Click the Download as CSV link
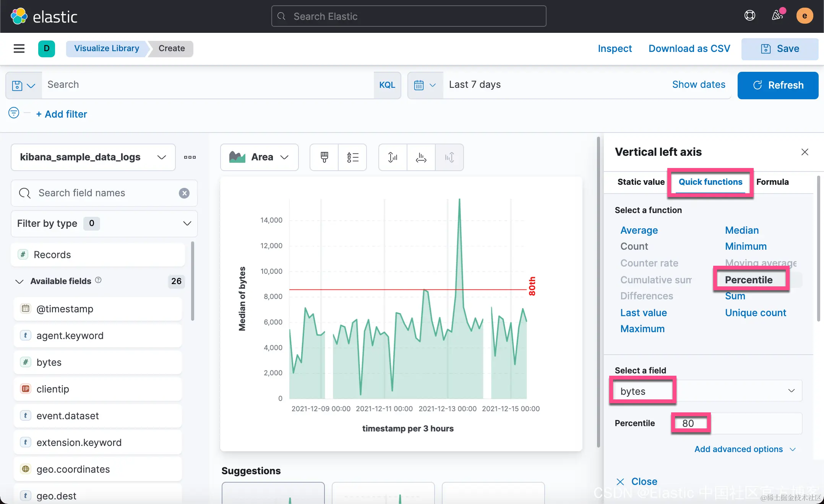 [x=689, y=48]
